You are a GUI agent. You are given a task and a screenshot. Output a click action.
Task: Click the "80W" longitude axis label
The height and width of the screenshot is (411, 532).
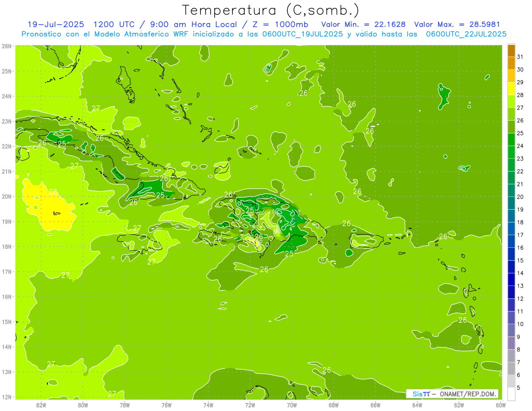(83, 404)
